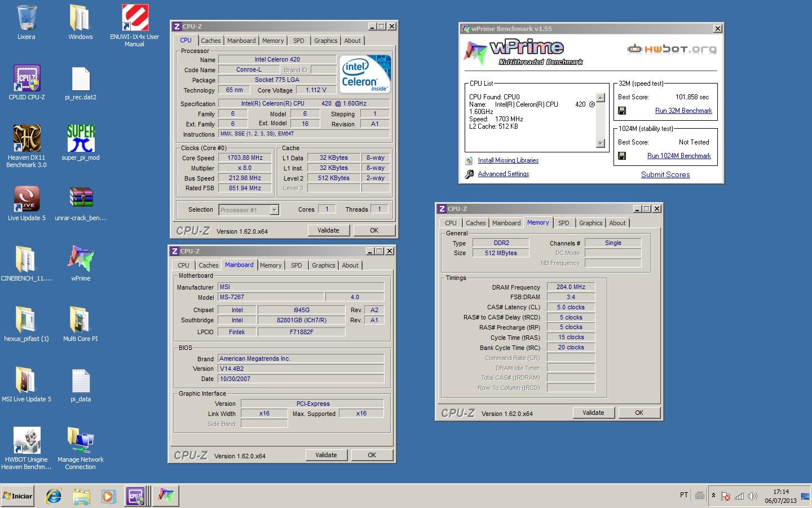Open Windows Media Player from taskbar
The width and height of the screenshot is (812, 508).
(x=108, y=496)
